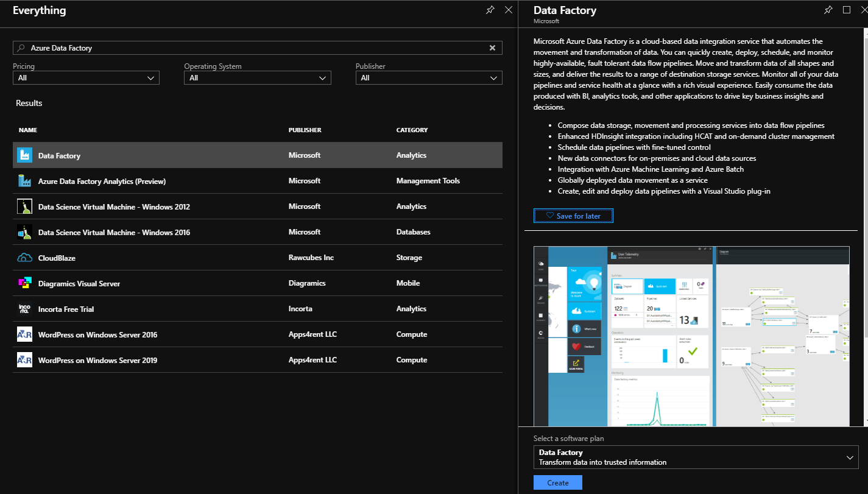Select the CloudBlaze result name
This screenshot has height=494, width=868.
[57, 258]
